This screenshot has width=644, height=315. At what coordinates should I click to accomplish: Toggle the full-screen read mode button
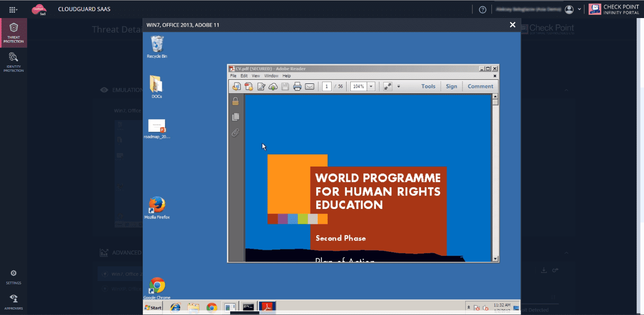point(387,87)
